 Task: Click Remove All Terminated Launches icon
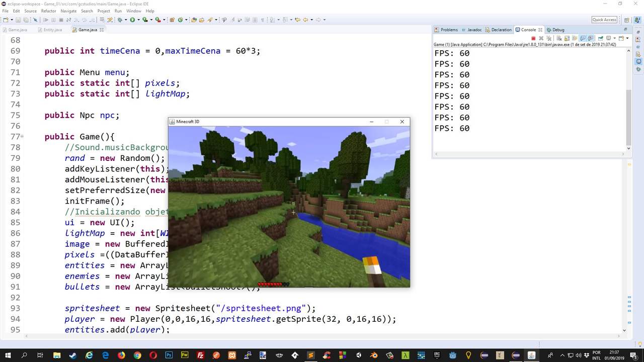[549, 38]
